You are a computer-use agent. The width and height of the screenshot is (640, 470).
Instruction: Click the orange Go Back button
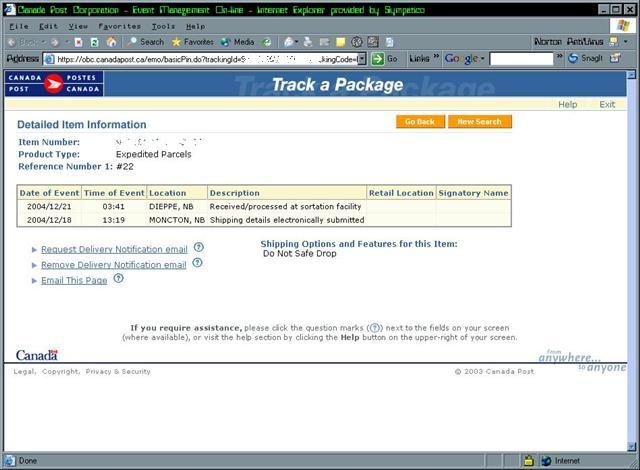click(x=420, y=122)
